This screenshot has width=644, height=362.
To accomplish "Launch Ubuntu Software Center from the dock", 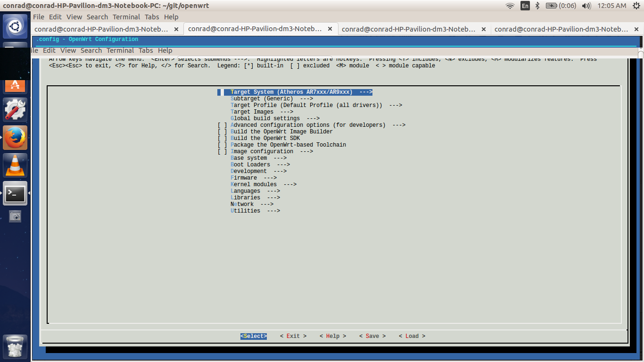I will coord(15,85).
